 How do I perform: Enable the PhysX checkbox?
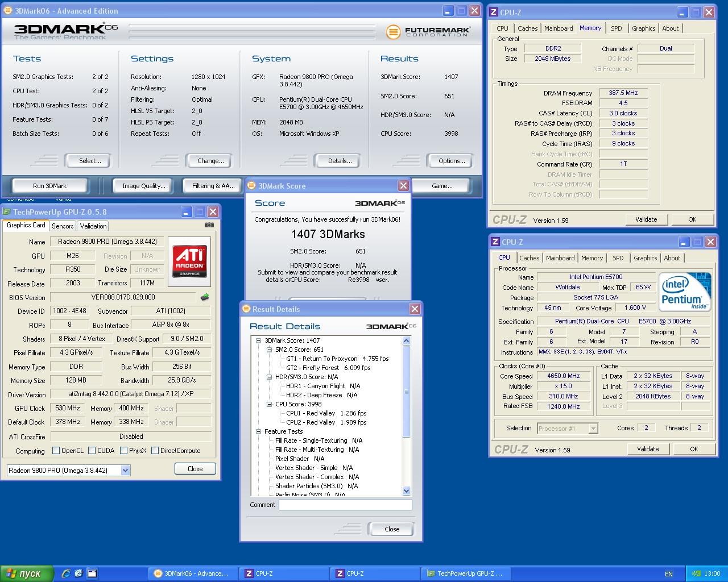point(123,451)
